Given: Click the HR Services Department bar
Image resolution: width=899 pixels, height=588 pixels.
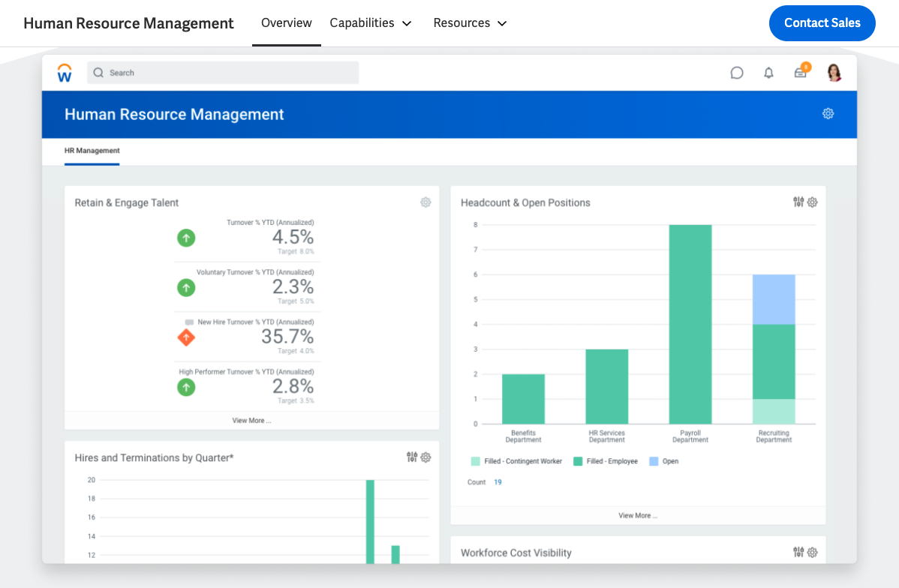Looking at the screenshot, I should point(606,387).
